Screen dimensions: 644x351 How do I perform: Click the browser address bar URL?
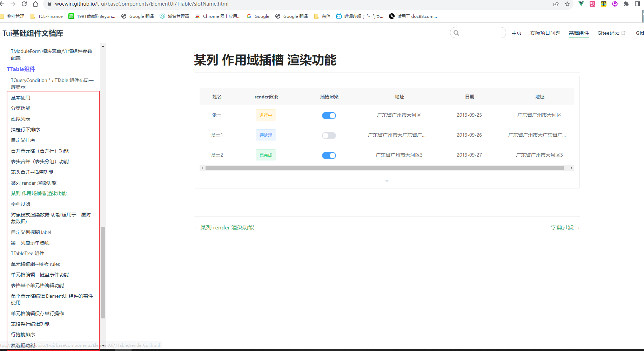point(142,4)
